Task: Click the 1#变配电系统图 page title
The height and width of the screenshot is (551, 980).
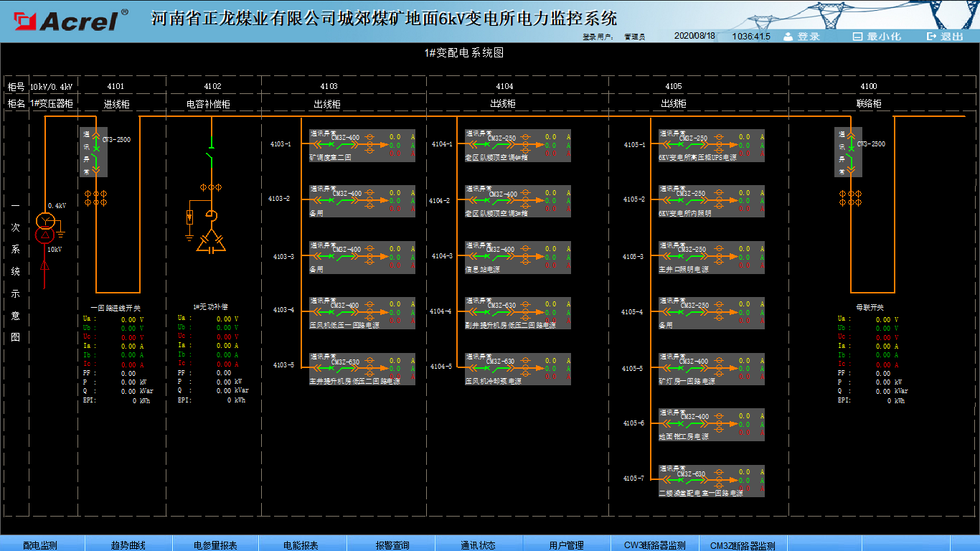Action: point(464,53)
